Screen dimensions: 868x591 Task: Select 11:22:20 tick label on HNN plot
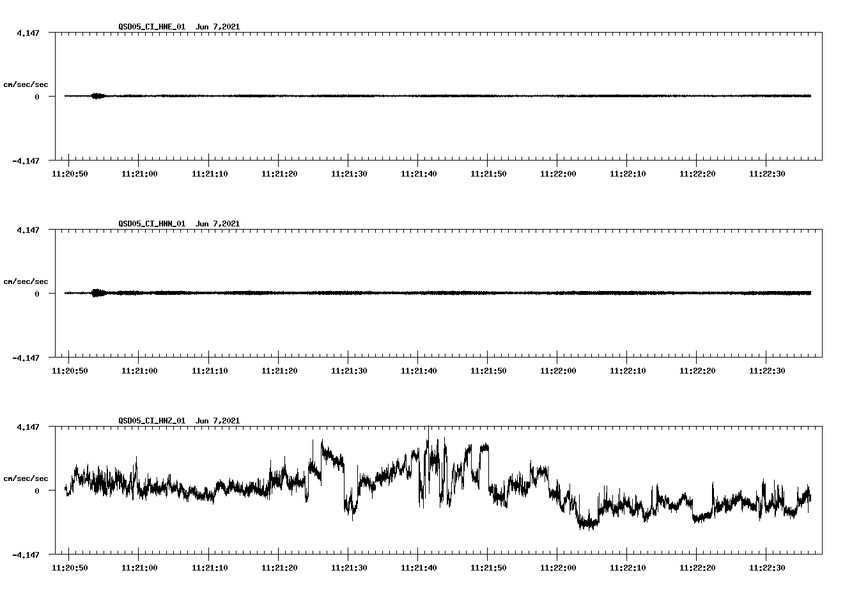point(697,371)
